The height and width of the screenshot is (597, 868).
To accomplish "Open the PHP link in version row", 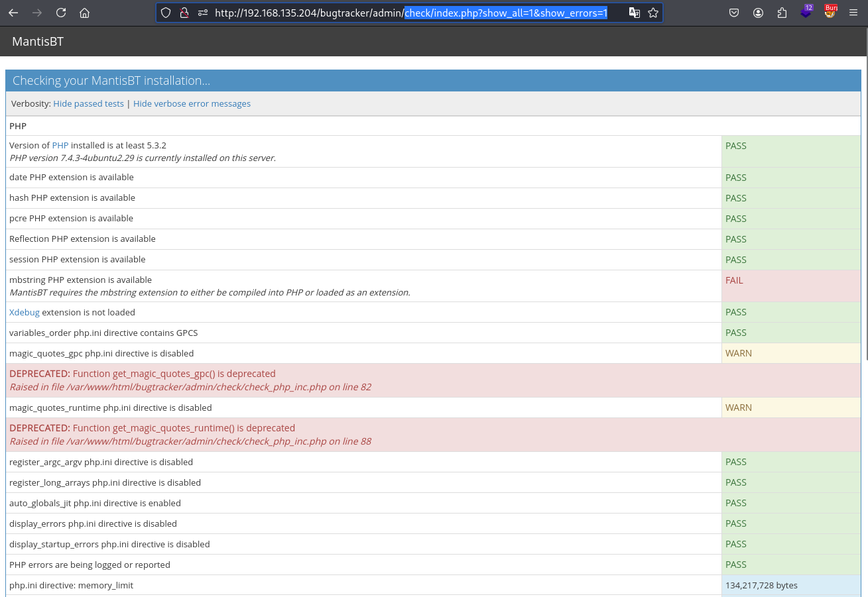I will coord(60,145).
